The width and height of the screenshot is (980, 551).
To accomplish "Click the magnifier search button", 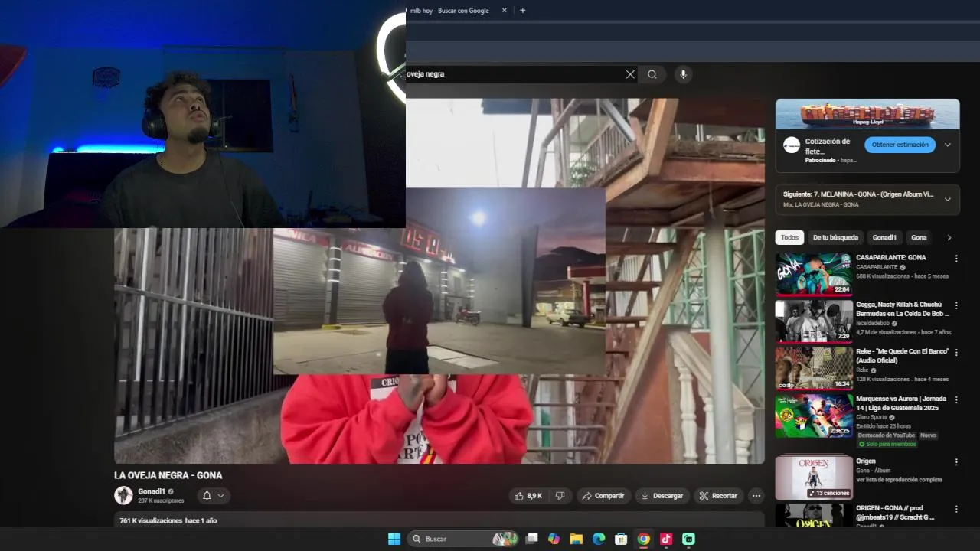I will tap(652, 74).
